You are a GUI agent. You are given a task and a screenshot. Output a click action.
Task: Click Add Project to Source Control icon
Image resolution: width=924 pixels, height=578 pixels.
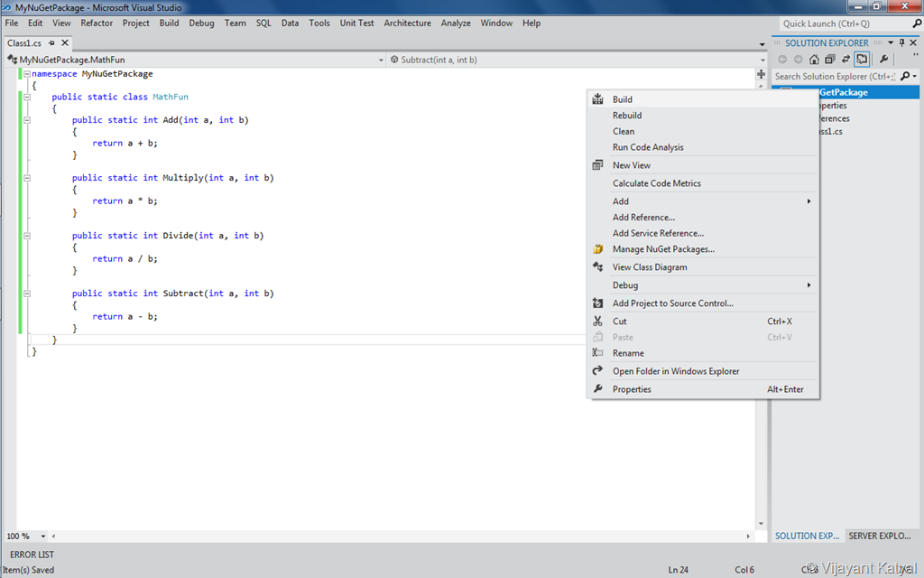[x=597, y=303]
